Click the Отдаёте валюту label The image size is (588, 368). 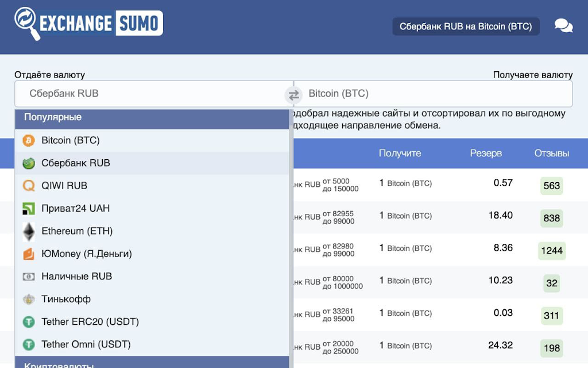[49, 75]
